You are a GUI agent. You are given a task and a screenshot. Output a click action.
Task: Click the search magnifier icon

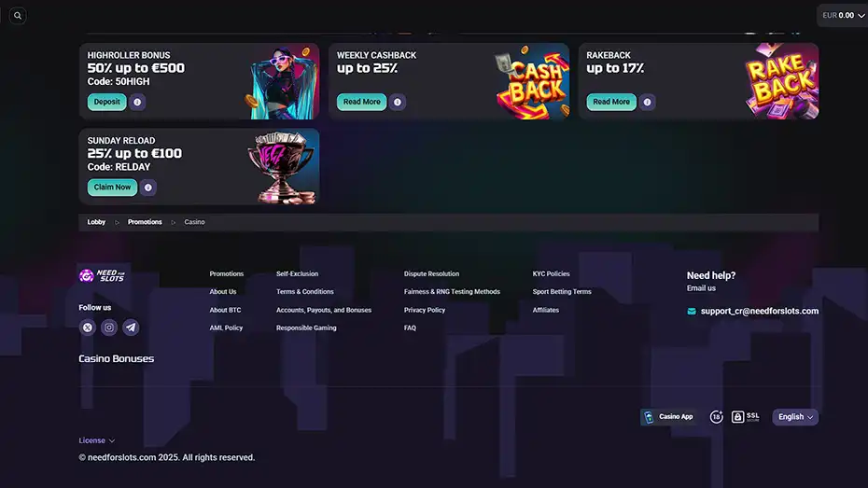18,16
